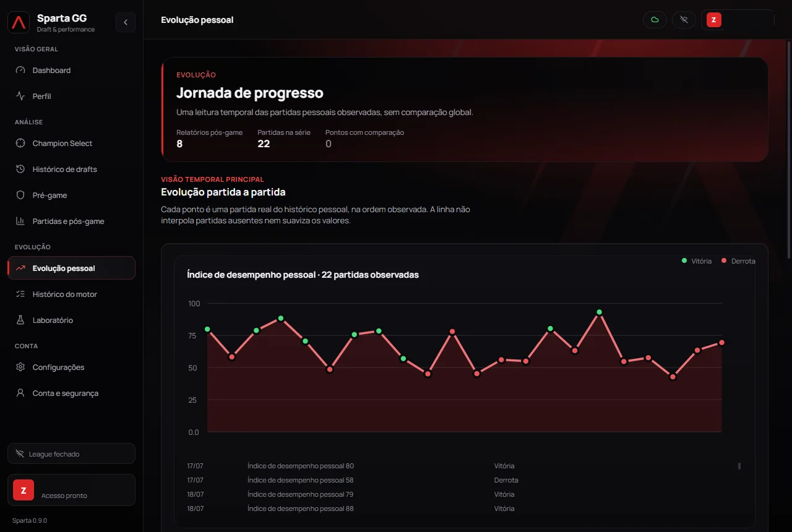Click the Configurações gear icon
This screenshot has width=792, height=532.
20,367
